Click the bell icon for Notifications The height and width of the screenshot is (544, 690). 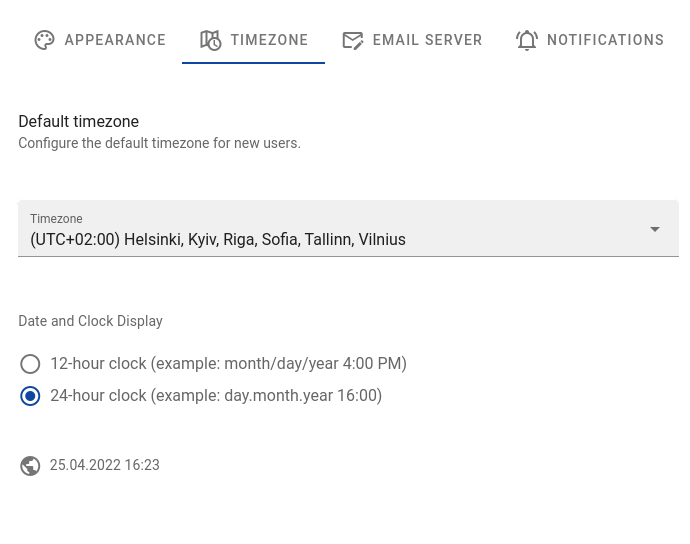pos(527,40)
